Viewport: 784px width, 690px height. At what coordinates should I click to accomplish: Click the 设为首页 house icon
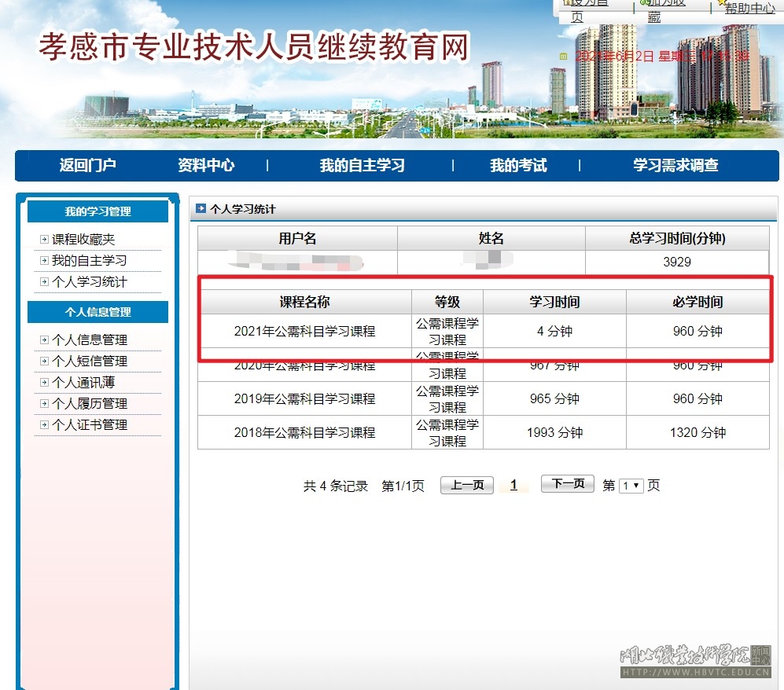[x=566, y=2]
